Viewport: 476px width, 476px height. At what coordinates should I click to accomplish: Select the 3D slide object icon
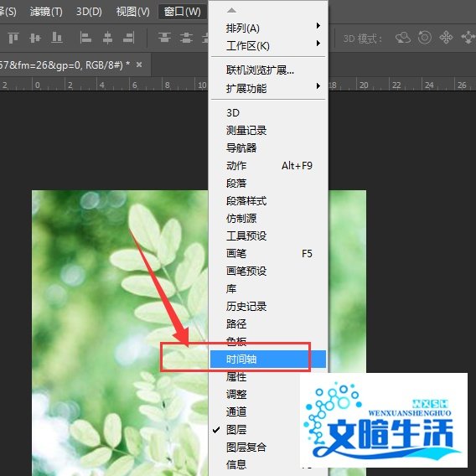[x=468, y=38]
